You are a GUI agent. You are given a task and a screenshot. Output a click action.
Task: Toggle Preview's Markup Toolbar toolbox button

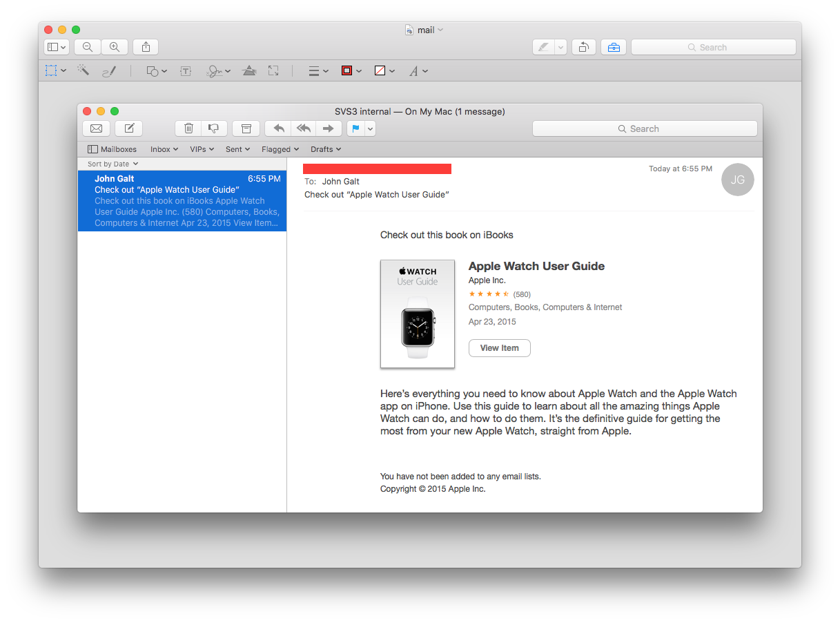pyautogui.click(x=614, y=47)
